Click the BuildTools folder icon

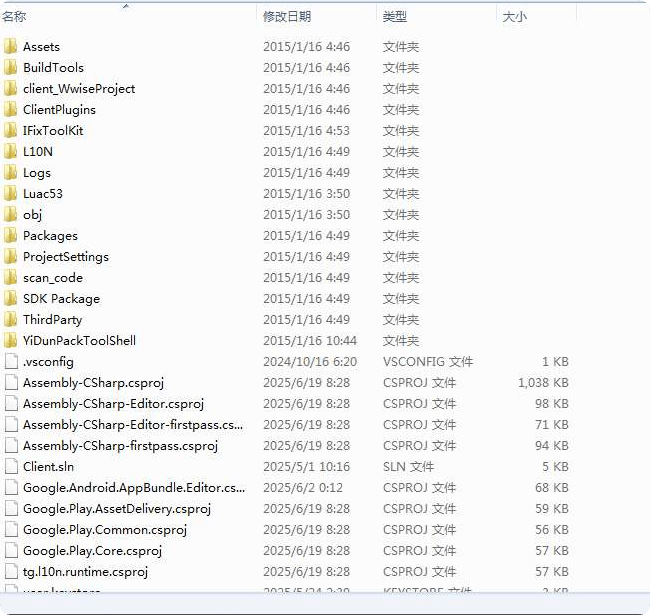coord(11,68)
